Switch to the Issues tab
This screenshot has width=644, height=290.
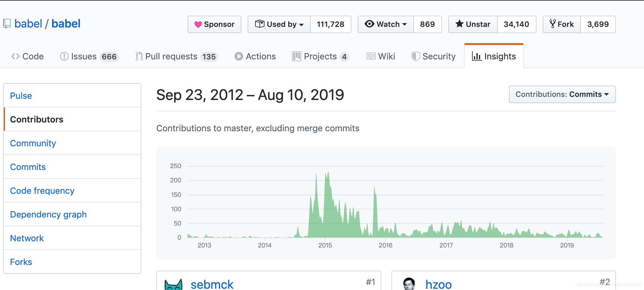coord(89,56)
